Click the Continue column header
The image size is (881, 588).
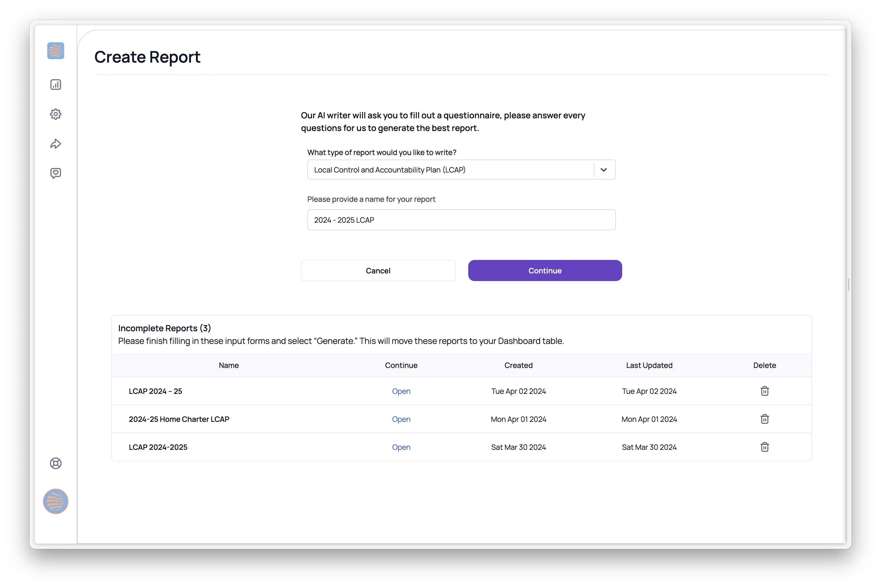[401, 365]
